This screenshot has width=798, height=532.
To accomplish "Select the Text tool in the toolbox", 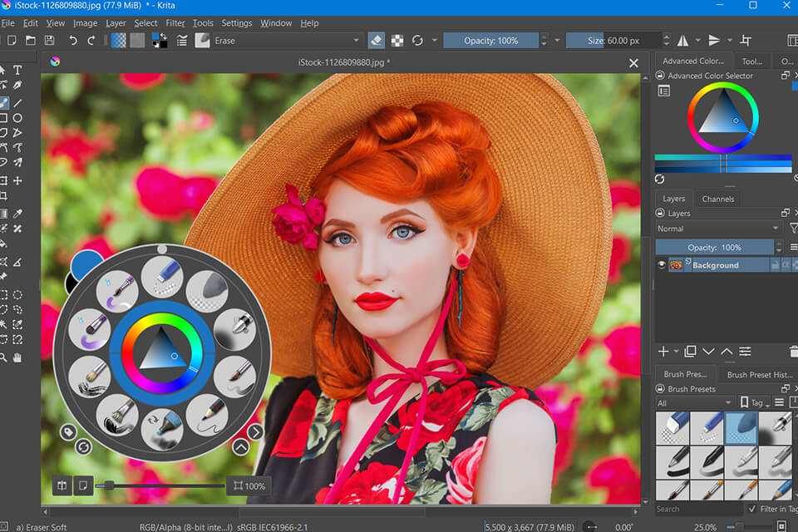I will pyautogui.click(x=17, y=70).
